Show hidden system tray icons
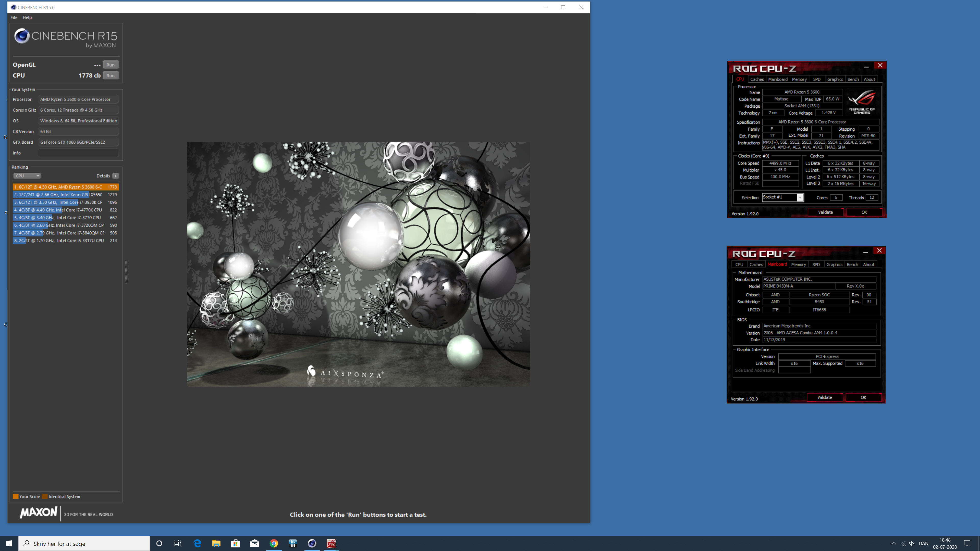This screenshot has height=551, width=980. (x=894, y=543)
